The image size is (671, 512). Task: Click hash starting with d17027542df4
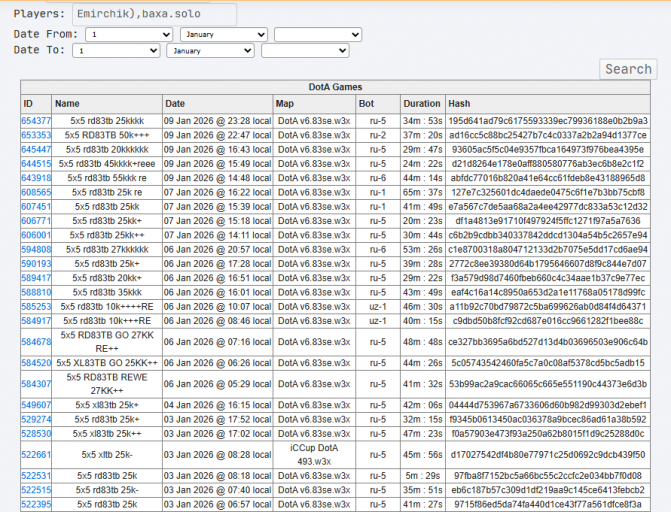pyautogui.click(x=548, y=455)
